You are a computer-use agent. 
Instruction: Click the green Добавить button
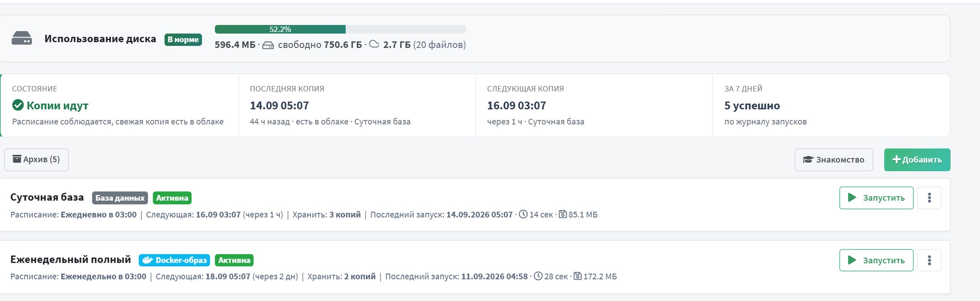pos(917,160)
